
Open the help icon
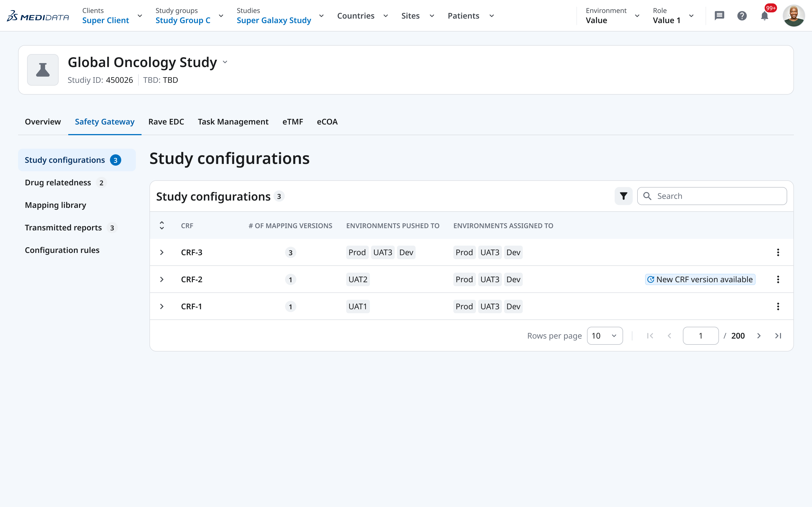(742, 15)
